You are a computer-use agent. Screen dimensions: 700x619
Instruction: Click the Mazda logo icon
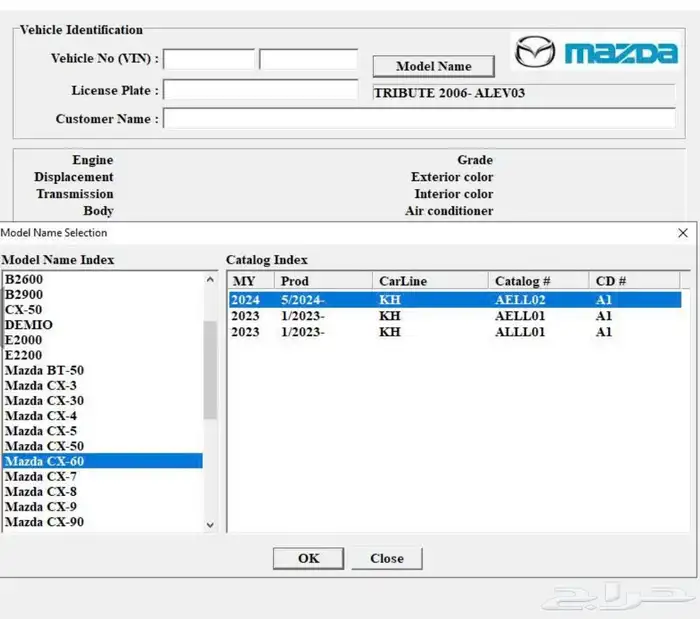537,52
